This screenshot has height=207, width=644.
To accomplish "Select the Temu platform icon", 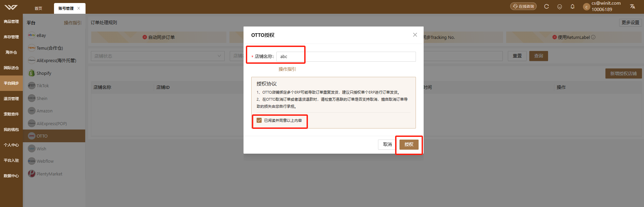I will point(32,48).
